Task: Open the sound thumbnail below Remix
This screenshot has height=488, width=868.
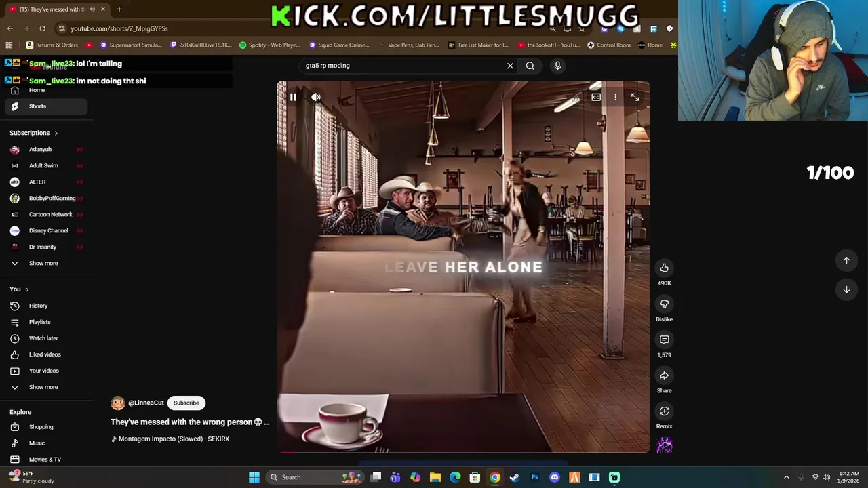Action: pos(665,445)
